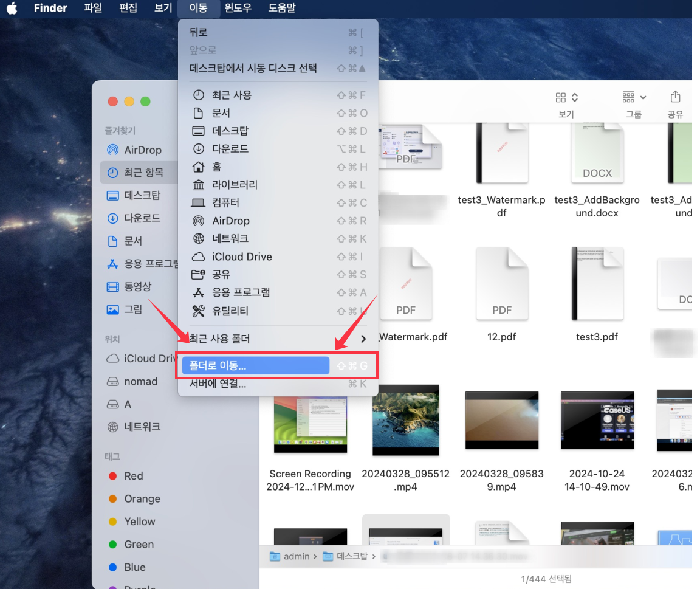The image size is (700, 589).
Task: Select the Green tag color dot
Action: pos(112,545)
